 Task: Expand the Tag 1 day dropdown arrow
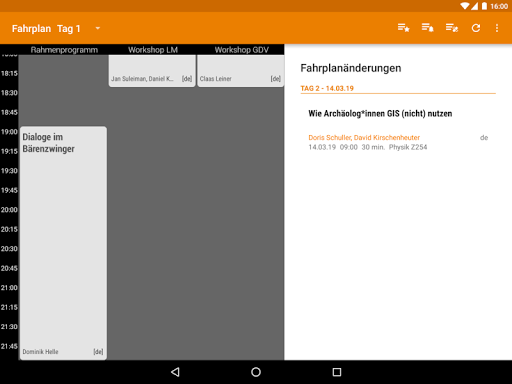tap(98, 28)
